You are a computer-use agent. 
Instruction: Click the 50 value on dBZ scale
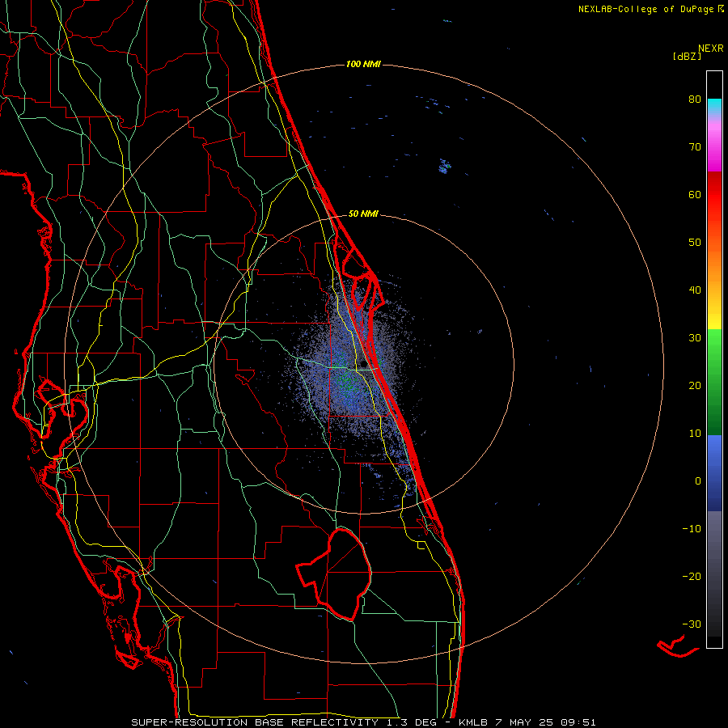[695, 243]
